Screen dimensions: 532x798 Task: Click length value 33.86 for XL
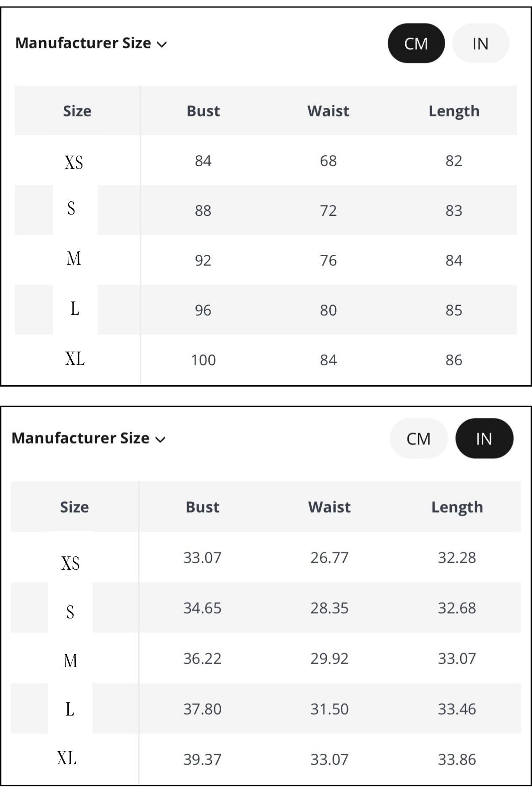457,759
